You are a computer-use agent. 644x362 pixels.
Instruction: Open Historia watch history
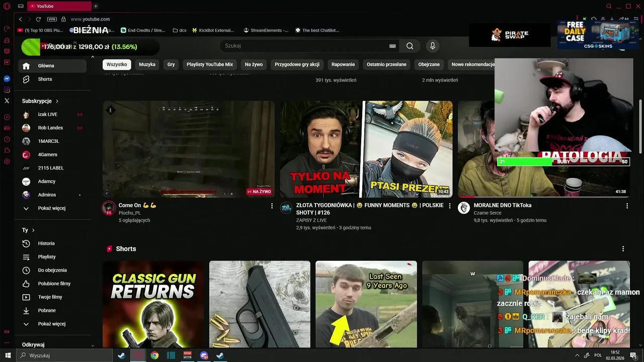[x=52, y=243]
